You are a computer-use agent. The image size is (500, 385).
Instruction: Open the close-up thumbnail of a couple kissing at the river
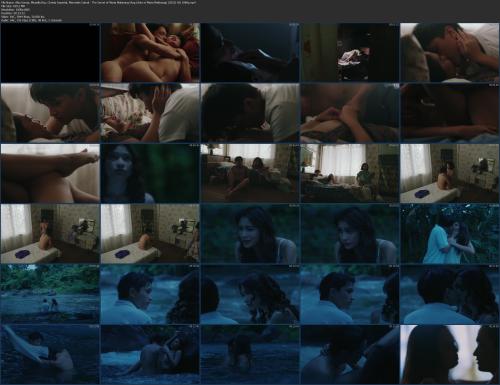[450, 294]
